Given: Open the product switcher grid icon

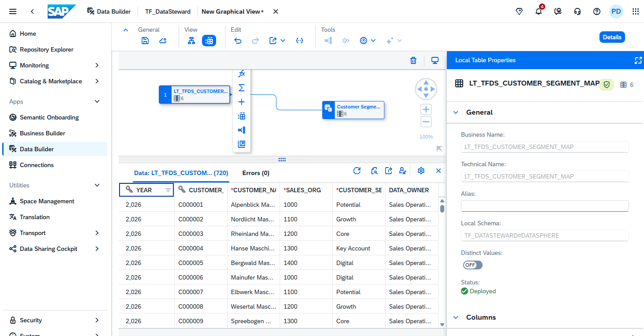Looking at the screenshot, I should (x=636, y=11).
